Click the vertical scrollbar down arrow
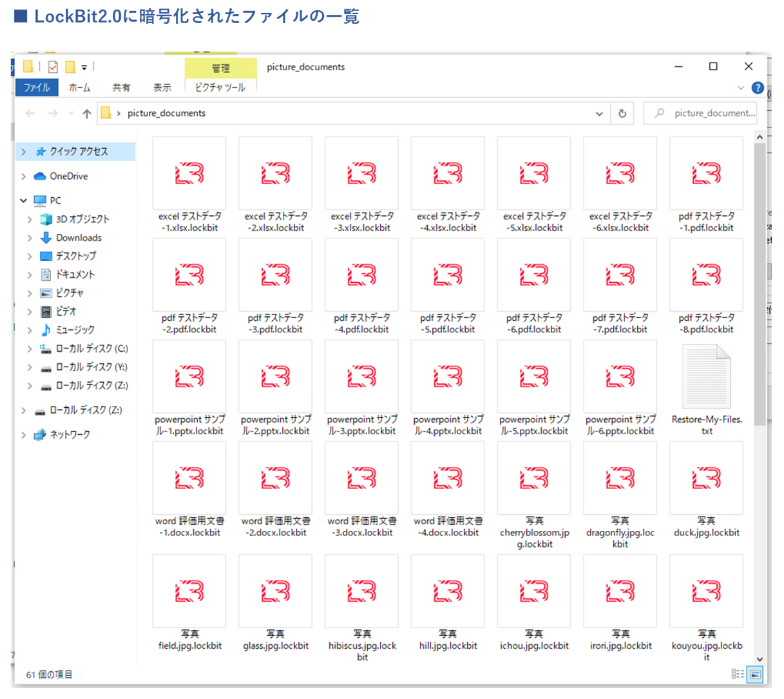784x699 pixels. 760,659
